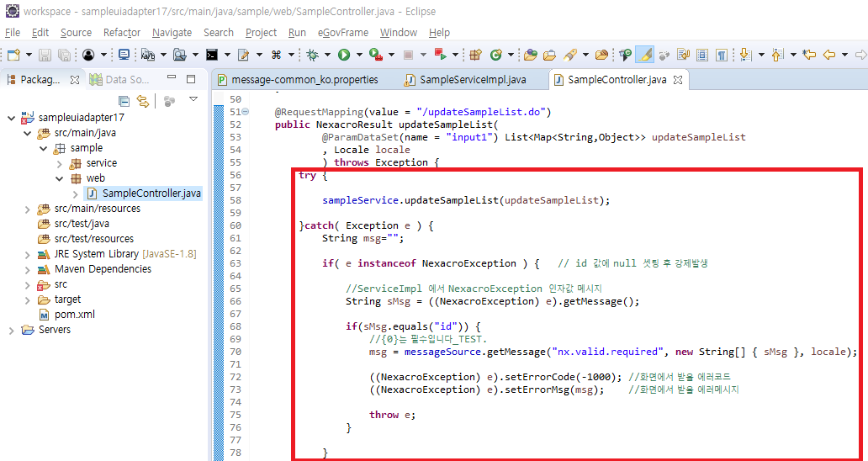The height and width of the screenshot is (461, 868).
Task: Close the SampleController.java editor tab
Action: [x=677, y=80]
